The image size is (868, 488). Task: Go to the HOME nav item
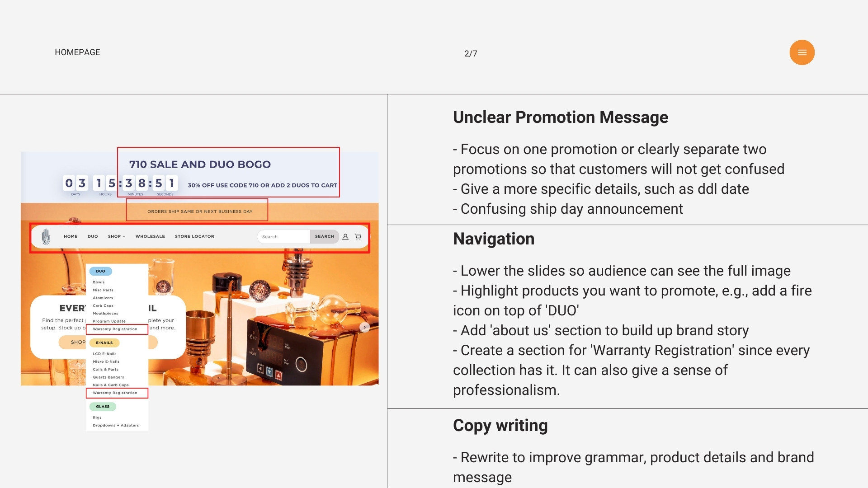71,236
